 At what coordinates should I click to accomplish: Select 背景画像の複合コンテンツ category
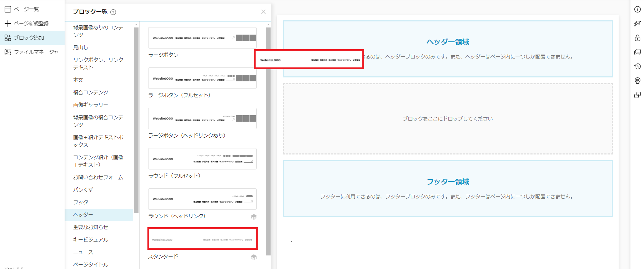pyautogui.click(x=99, y=121)
